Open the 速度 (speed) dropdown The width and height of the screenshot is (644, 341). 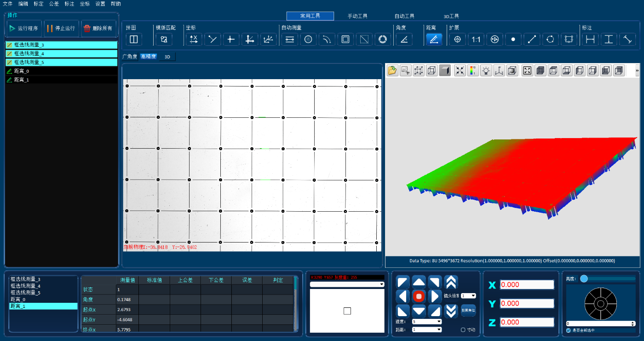[x=427, y=322]
